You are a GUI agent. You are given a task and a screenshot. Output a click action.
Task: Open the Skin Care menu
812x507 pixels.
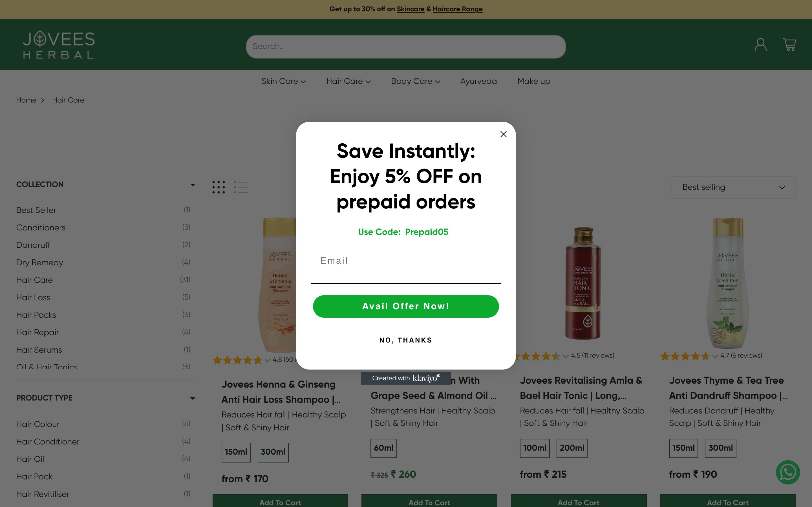point(284,81)
